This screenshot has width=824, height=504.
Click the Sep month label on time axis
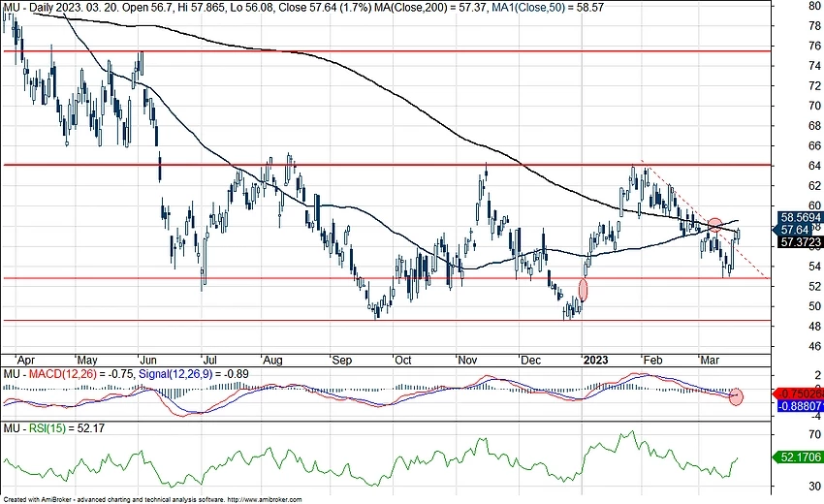tap(342, 361)
